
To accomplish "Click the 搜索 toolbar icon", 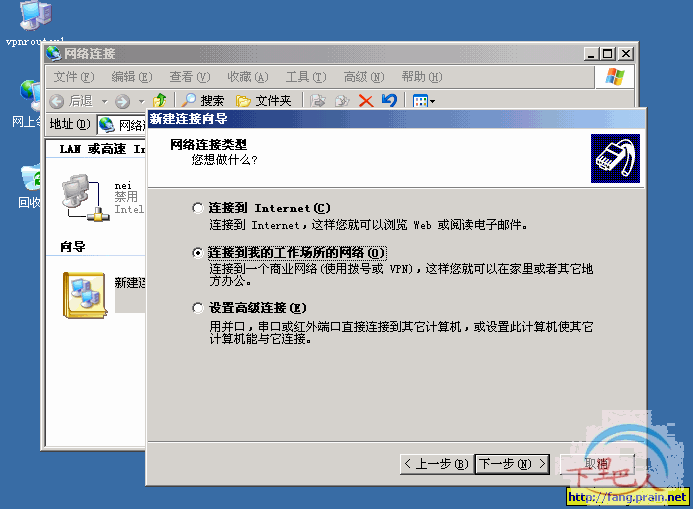I will [203, 100].
